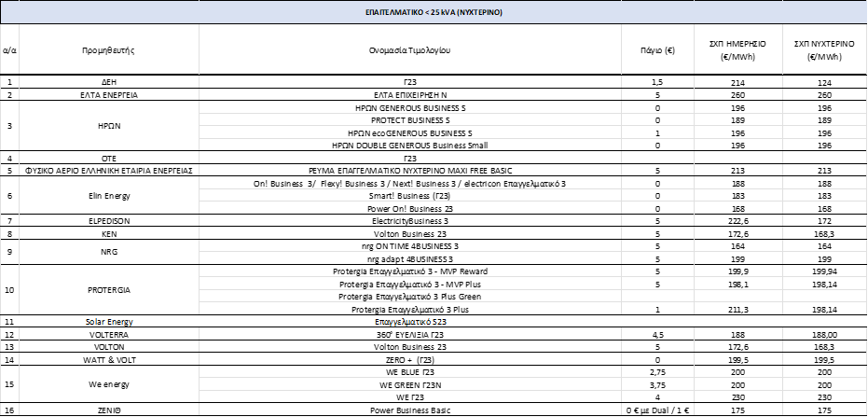Click the 'ΣΧΠ ΗΜΕΡΗΣΙΟ (€/MWh)' column header
The height and width of the screenshot is (417, 868).
pyautogui.click(x=737, y=49)
